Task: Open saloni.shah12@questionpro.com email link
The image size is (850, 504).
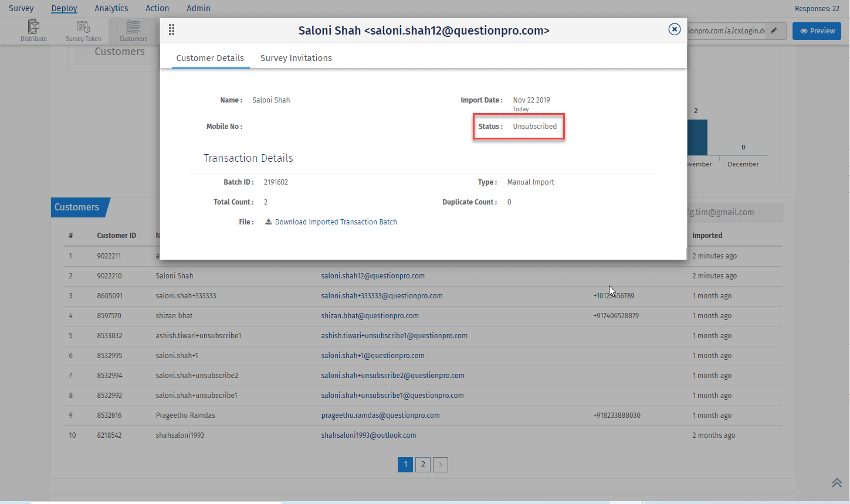Action: 373,275
